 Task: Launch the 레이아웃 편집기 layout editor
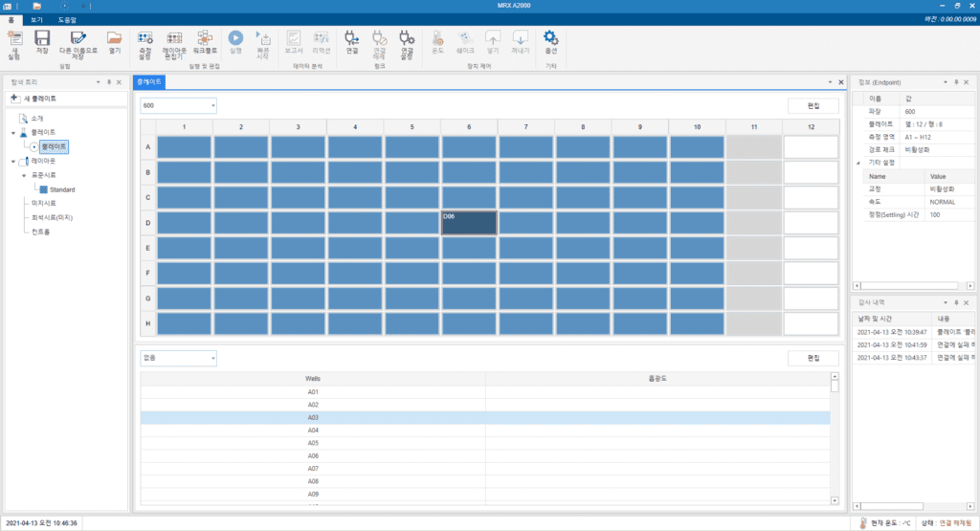click(x=174, y=41)
